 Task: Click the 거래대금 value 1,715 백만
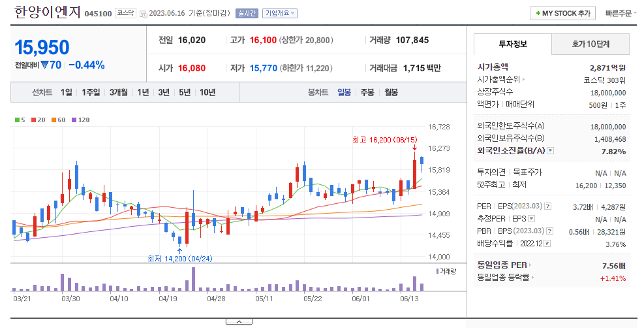click(x=422, y=68)
